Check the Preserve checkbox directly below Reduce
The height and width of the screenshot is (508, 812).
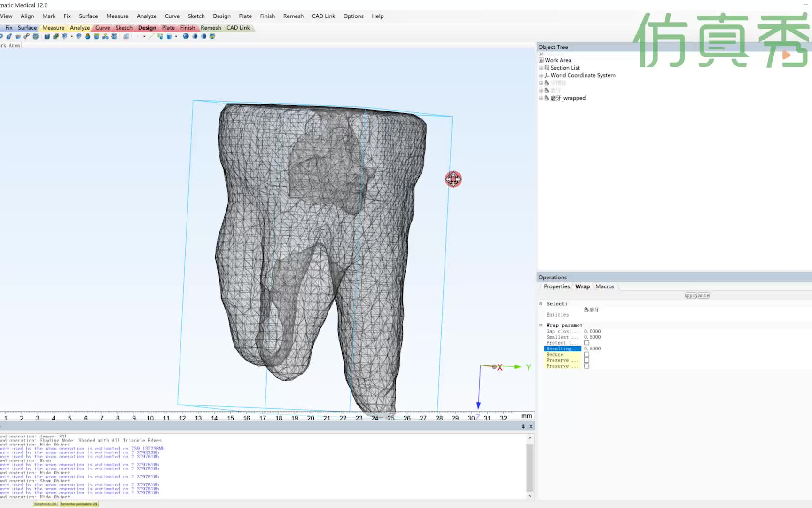point(586,360)
